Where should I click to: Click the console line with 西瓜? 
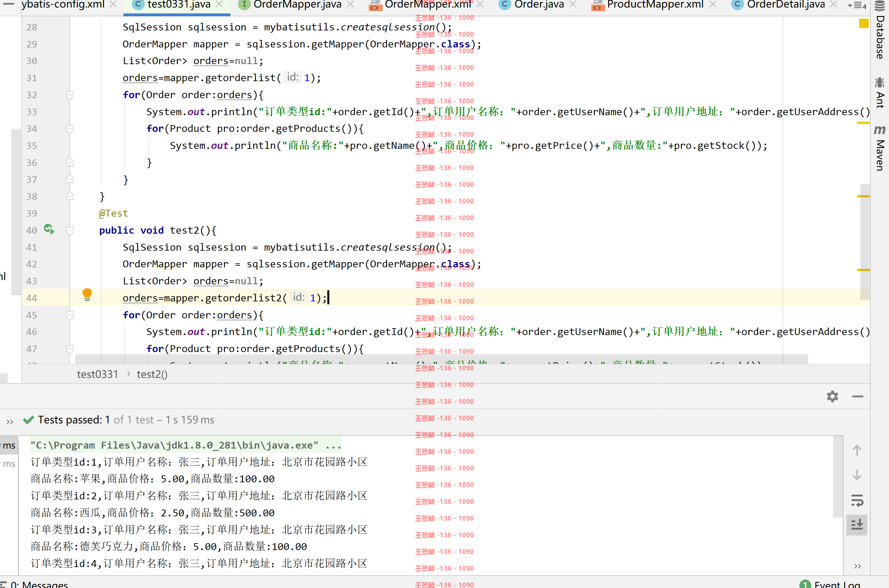(153, 513)
